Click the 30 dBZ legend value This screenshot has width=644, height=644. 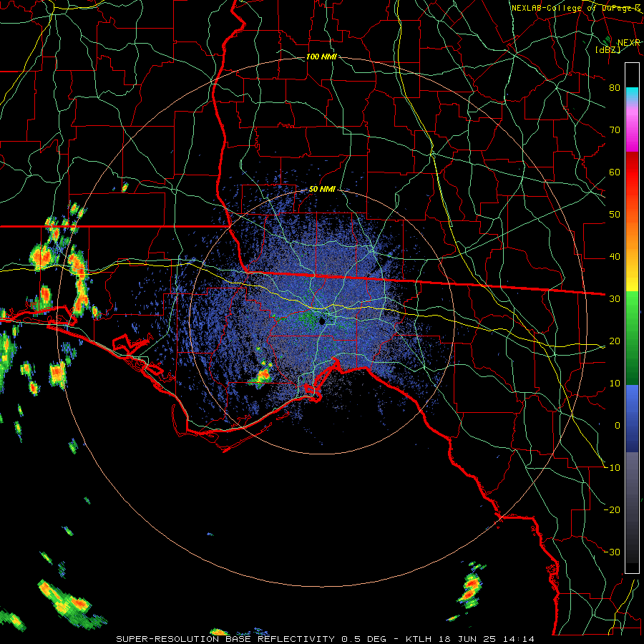[x=615, y=299]
